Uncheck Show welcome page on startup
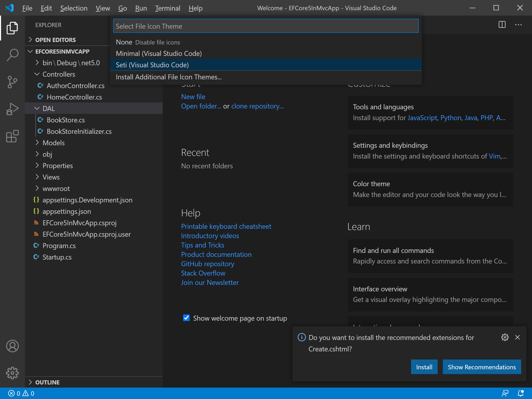The image size is (532, 399). tap(186, 318)
